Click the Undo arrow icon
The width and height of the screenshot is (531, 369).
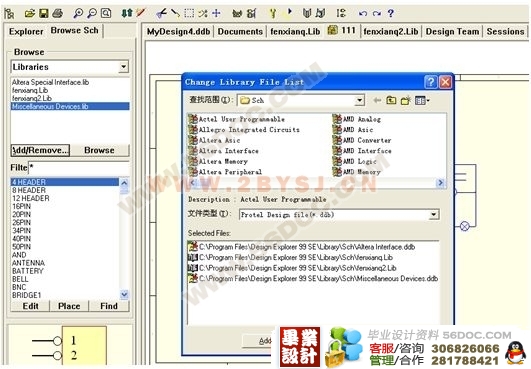tap(363, 14)
